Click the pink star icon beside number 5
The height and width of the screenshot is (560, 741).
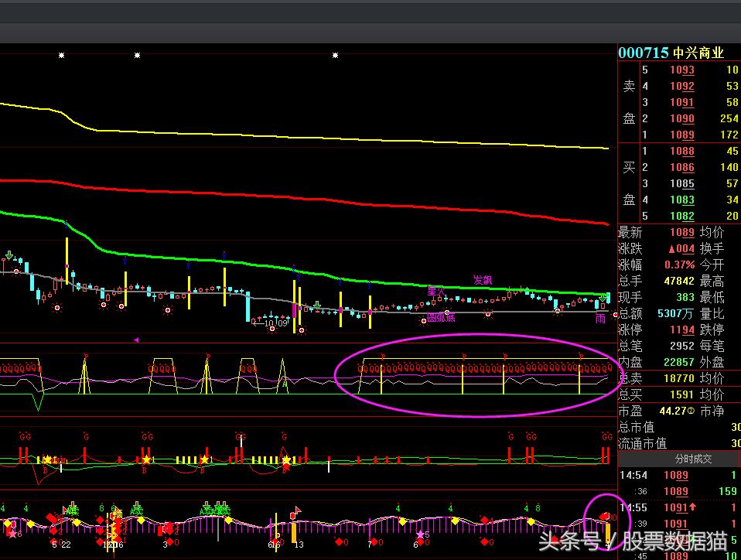pos(420,534)
